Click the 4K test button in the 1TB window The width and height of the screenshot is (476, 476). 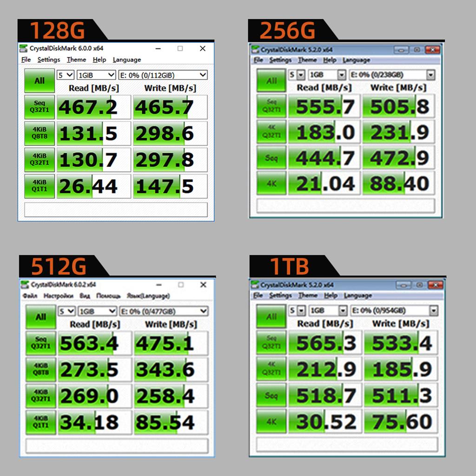tap(272, 422)
